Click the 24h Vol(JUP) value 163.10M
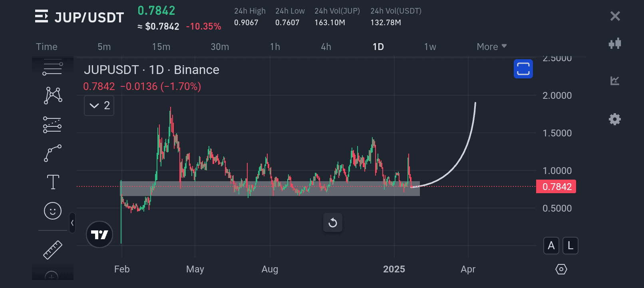 [x=330, y=23]
